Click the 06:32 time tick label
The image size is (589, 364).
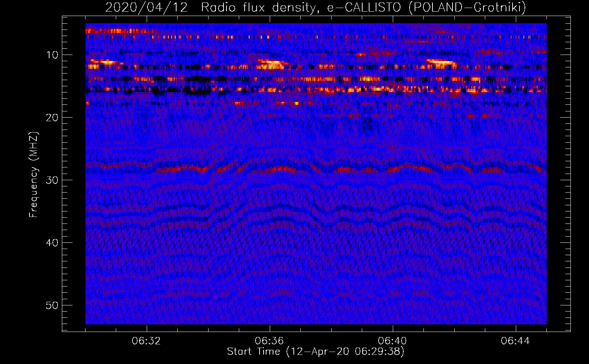coord(146,341)
